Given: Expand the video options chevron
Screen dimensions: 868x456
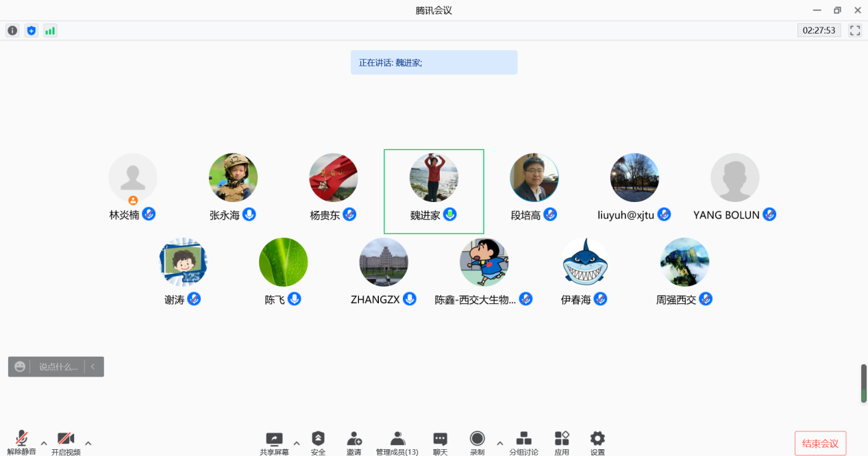Looking at the screenshot, I should click(87, 443).
